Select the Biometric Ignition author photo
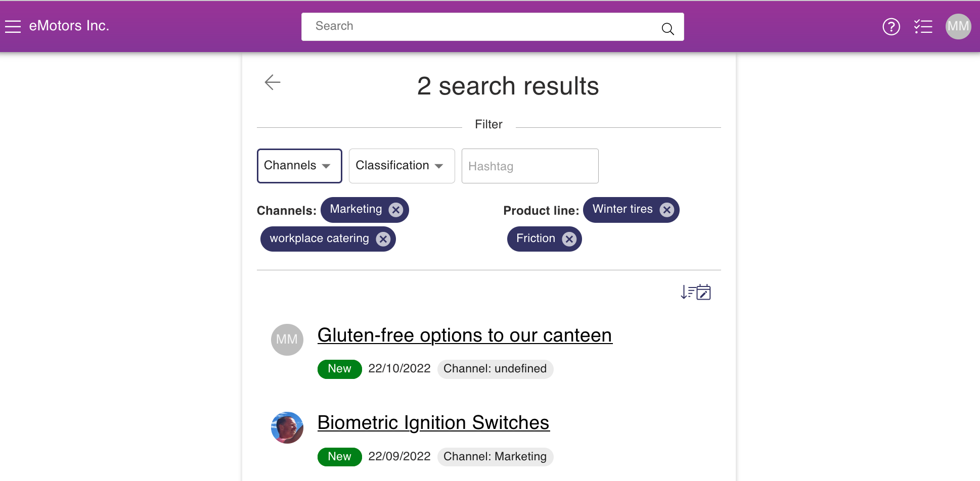Viewport: 980px width, 481px height. [x=287, y=427]
